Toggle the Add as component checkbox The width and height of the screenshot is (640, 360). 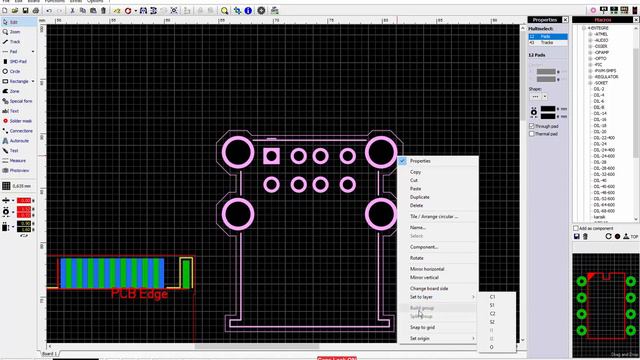point(576,228)
